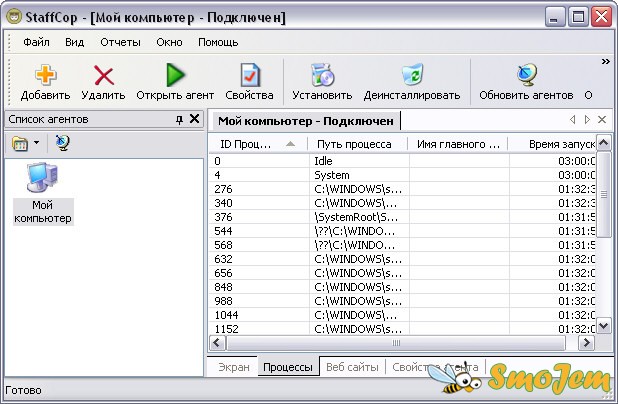
Task: Open the Вид menu
Action: pyautogui.click(x=74, y=42)
